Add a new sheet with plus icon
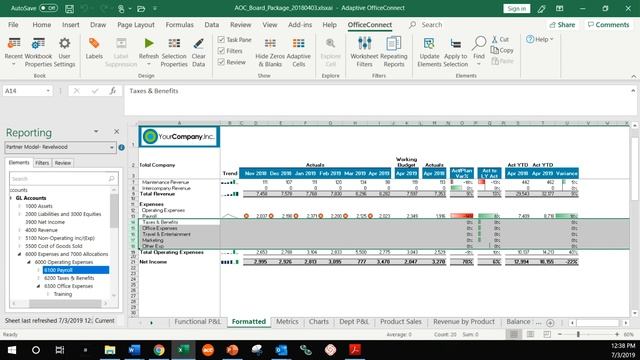 [550, 323]
